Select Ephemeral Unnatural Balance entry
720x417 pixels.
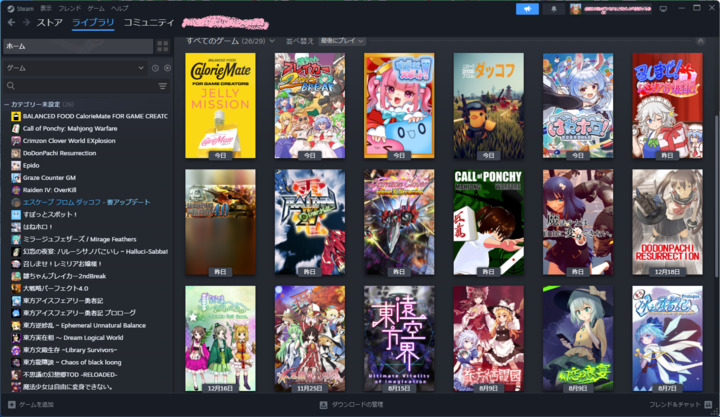(79, 325)
